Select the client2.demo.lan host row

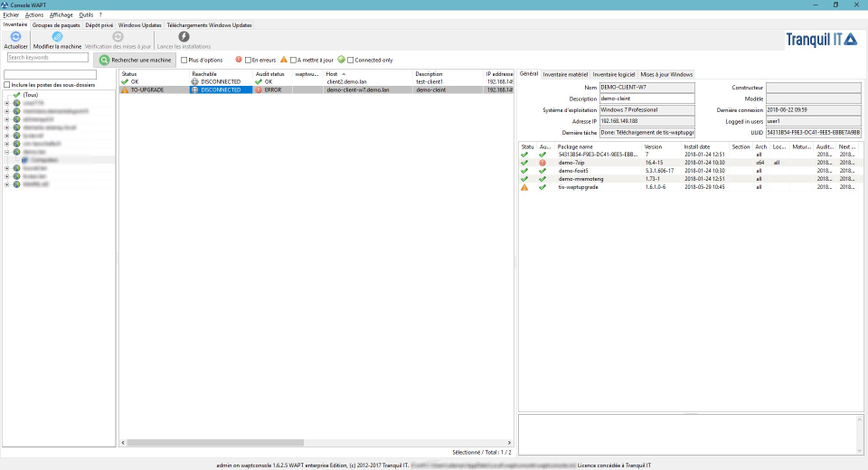click(x=316, y=81)
